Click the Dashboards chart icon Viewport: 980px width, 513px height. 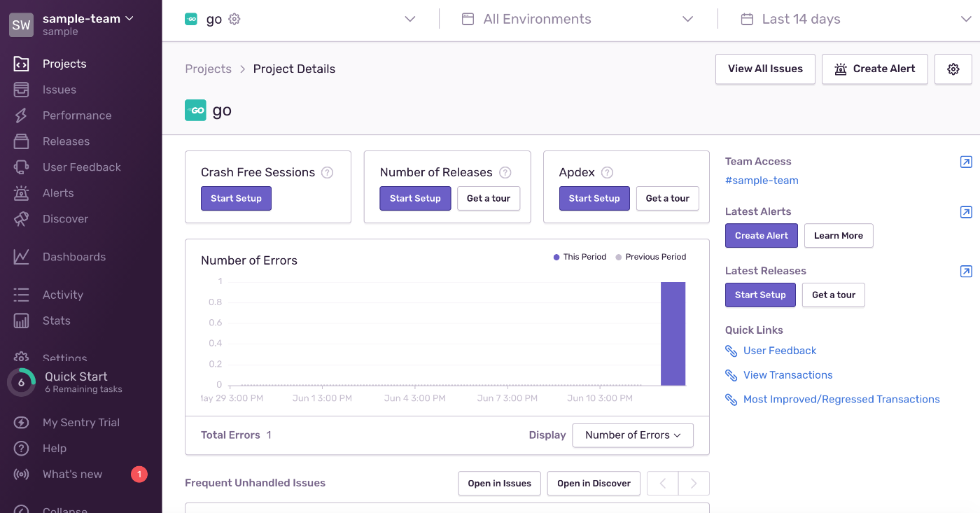click(21, 257)
